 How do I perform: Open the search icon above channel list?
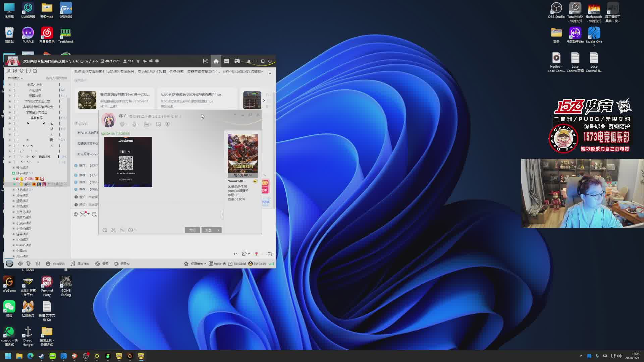point(35,71)
